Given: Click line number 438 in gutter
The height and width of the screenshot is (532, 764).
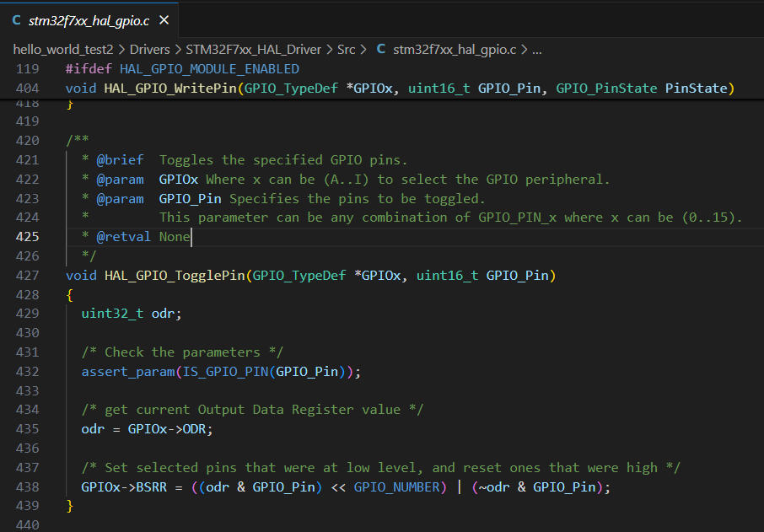Looking at the screenshot, I should coord(27,487).
